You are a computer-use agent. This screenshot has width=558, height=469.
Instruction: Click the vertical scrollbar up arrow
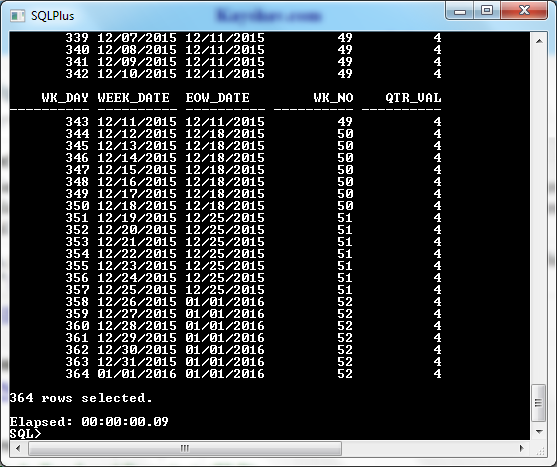pos(539,41)
